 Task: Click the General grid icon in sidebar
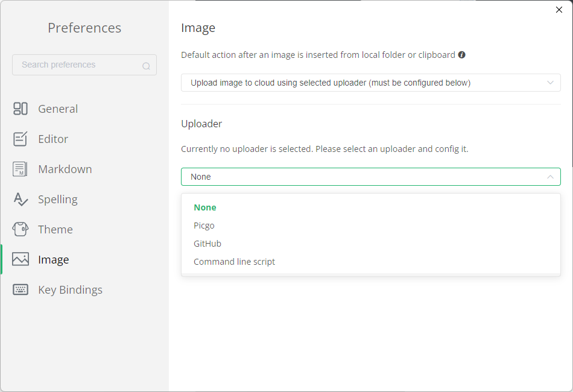pyautogui.click(x=21, y=109)
